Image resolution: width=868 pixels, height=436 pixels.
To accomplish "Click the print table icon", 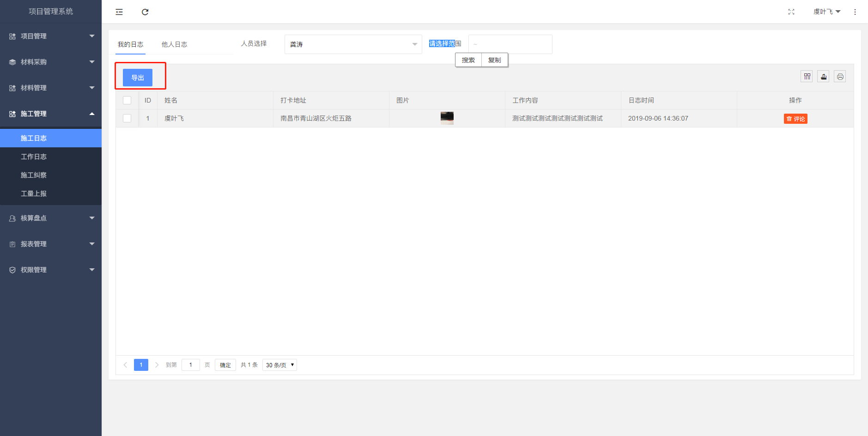I will [x=840, y=77].
